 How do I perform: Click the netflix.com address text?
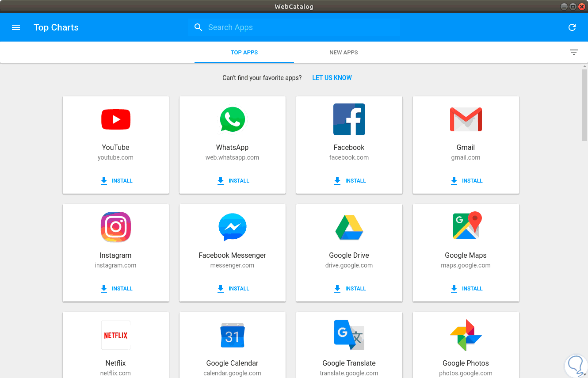click(115, 373)
